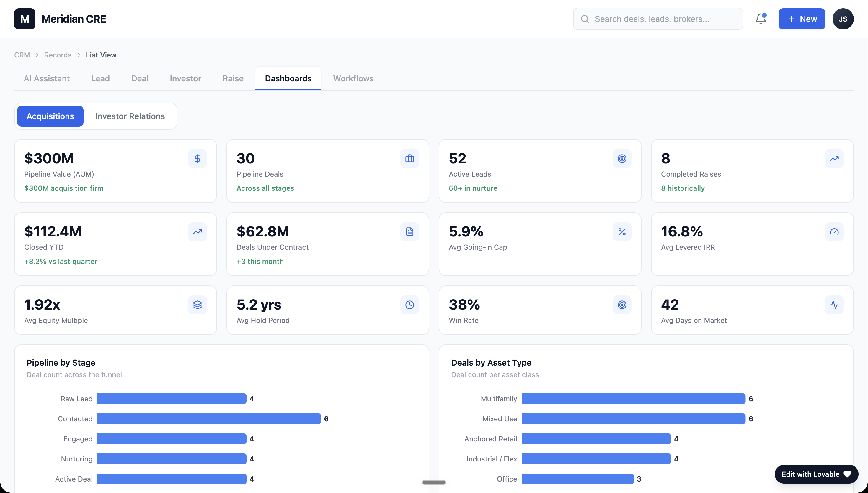Go to Records in the breadcrumb

58,55
